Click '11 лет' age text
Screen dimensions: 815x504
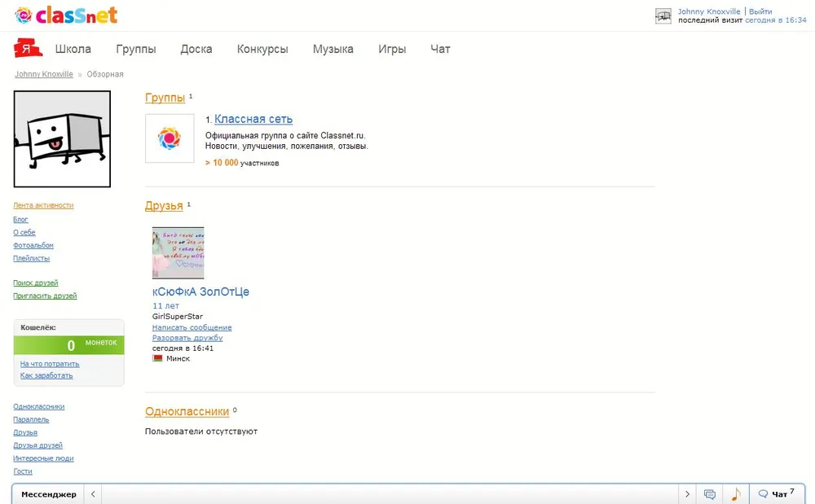click(165, 306)
